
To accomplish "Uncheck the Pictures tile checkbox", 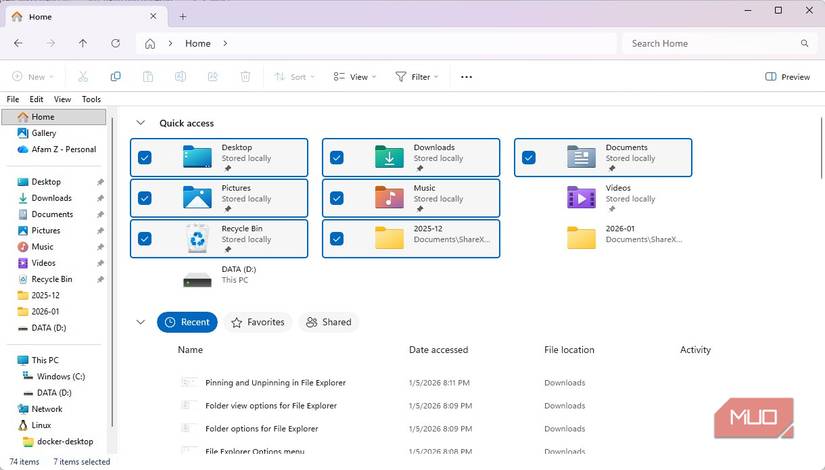I will tap(145, 198).
